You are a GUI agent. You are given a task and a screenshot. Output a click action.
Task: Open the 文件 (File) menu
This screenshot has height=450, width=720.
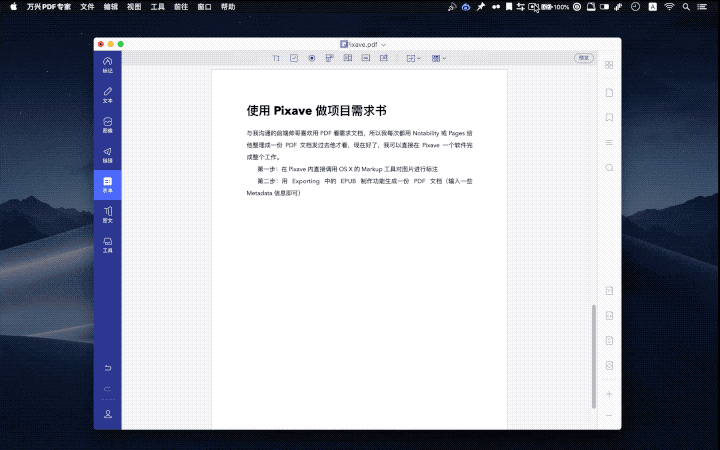pyautogui.click(x=88, y=6)
